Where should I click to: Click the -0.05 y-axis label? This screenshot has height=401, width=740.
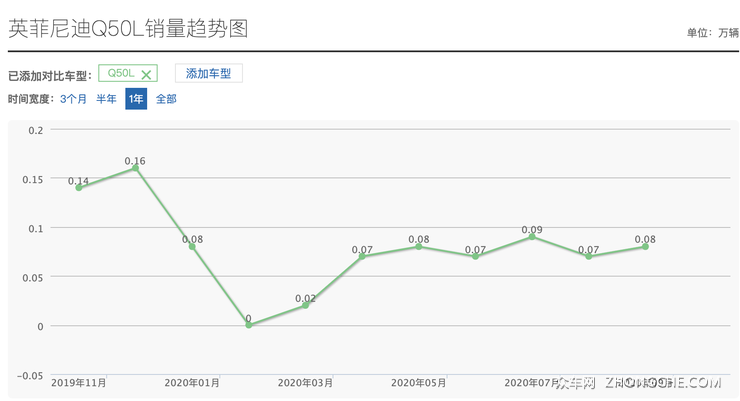[x=30, y=376]
